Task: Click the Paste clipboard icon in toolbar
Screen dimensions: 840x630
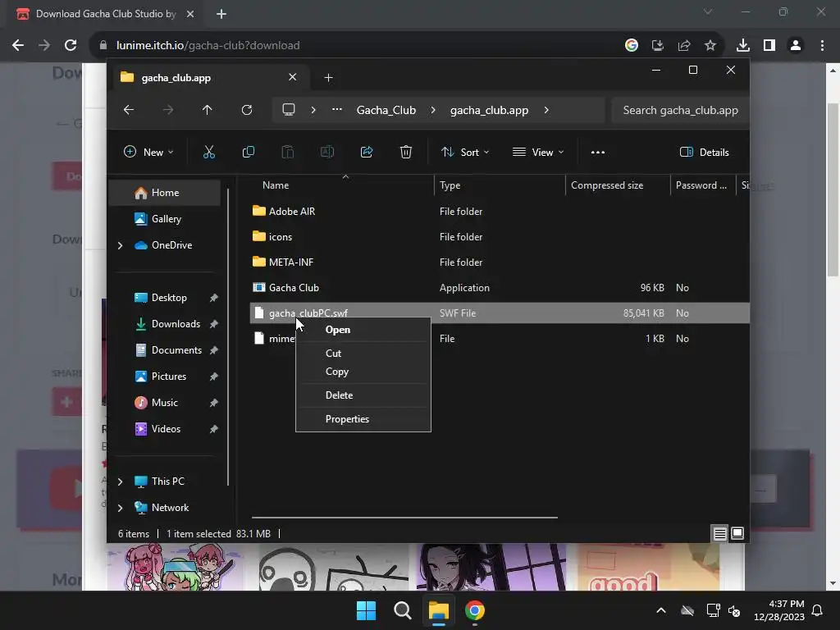Action: pos(288,152)
